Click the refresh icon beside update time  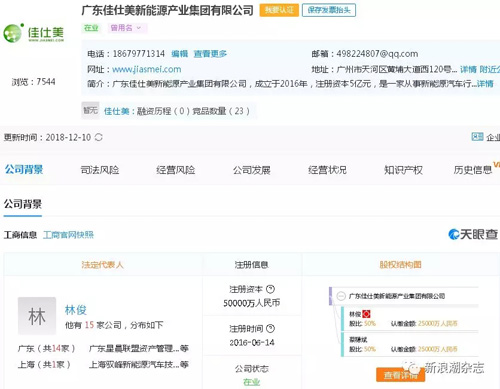pyautogui.click(x=99, y=137)
